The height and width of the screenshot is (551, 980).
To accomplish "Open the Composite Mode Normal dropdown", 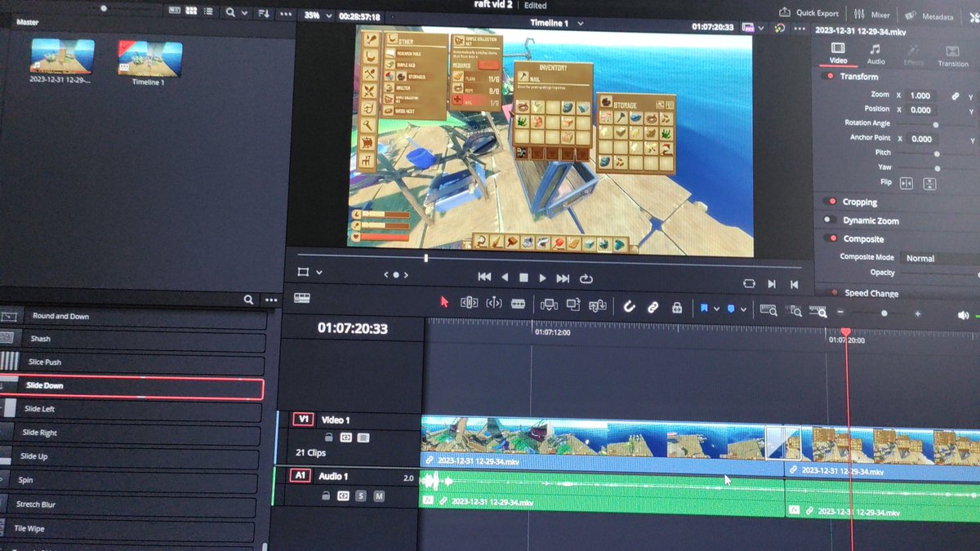I will [x=939, y=258].
